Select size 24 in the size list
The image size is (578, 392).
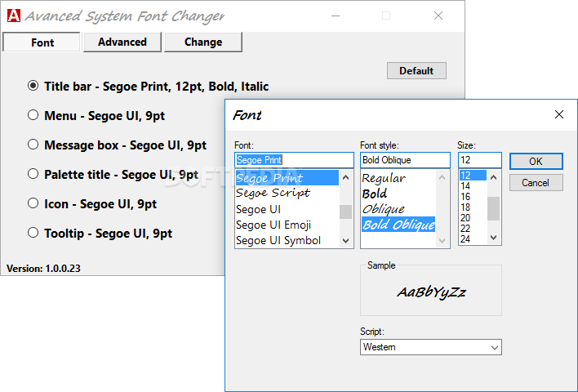pyautogui.click(x=473, y=239)
